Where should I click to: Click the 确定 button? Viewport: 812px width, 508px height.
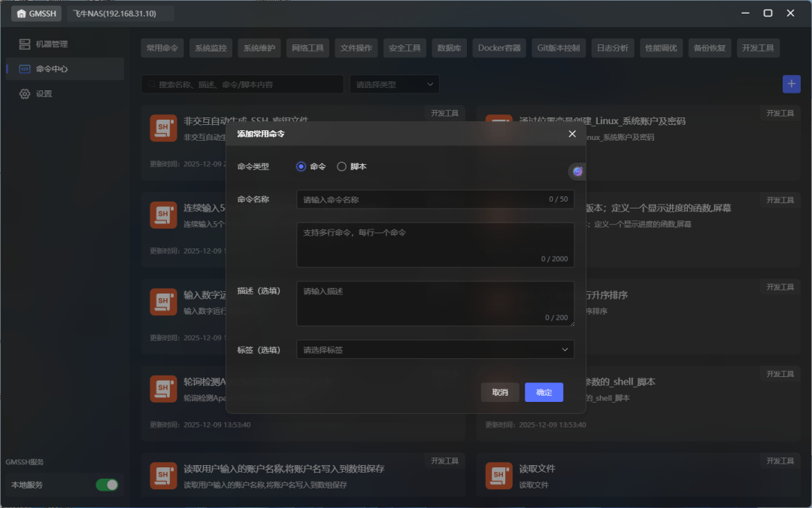544,392
